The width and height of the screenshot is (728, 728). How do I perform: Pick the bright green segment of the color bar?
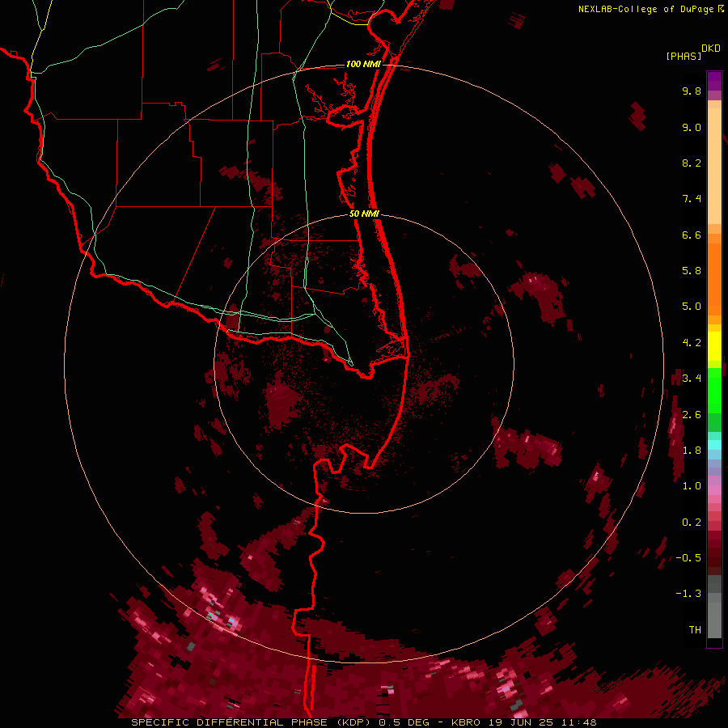(714, 391)
